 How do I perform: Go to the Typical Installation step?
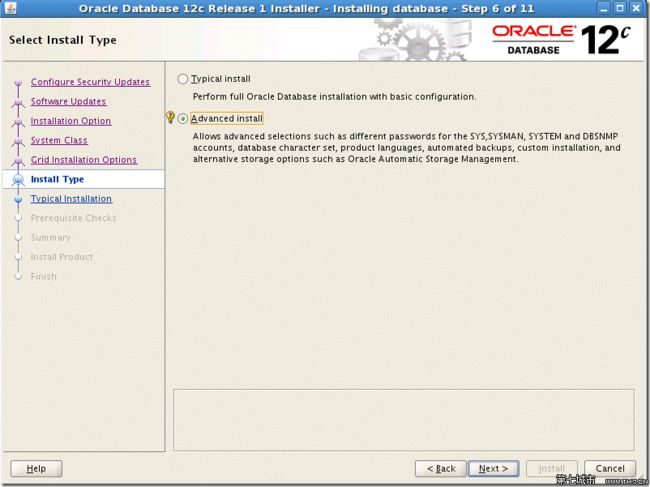click(71, 199)
